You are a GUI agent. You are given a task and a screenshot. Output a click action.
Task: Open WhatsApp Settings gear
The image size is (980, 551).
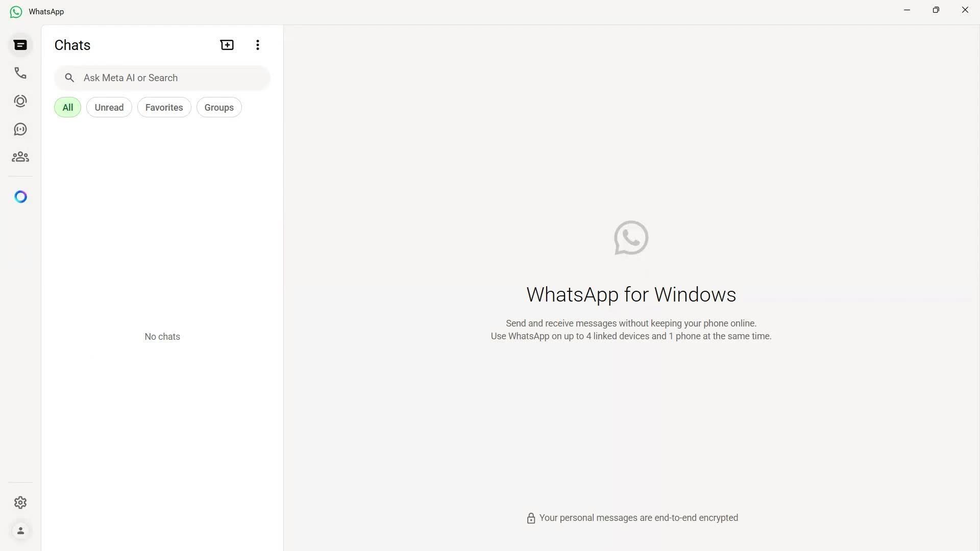(x=20, y=503)
